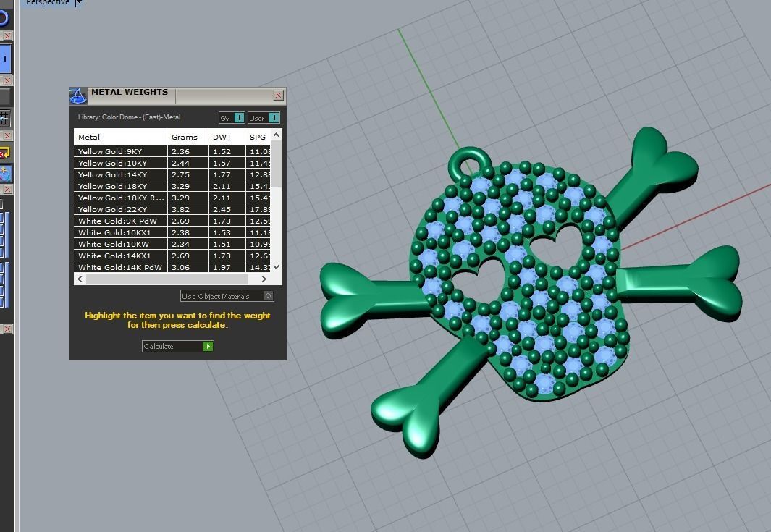Click the 3.06 grams cell
771x532 pixels.
pos(188,267)
